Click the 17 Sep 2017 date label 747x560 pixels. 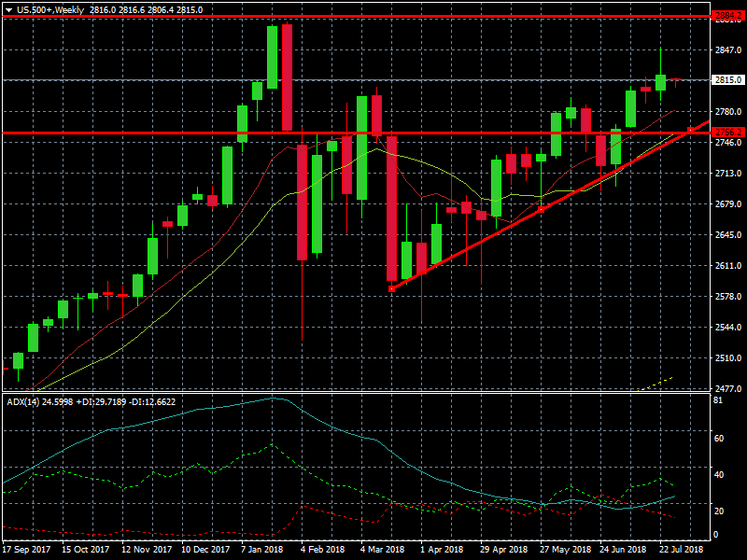tap(24, 550)
